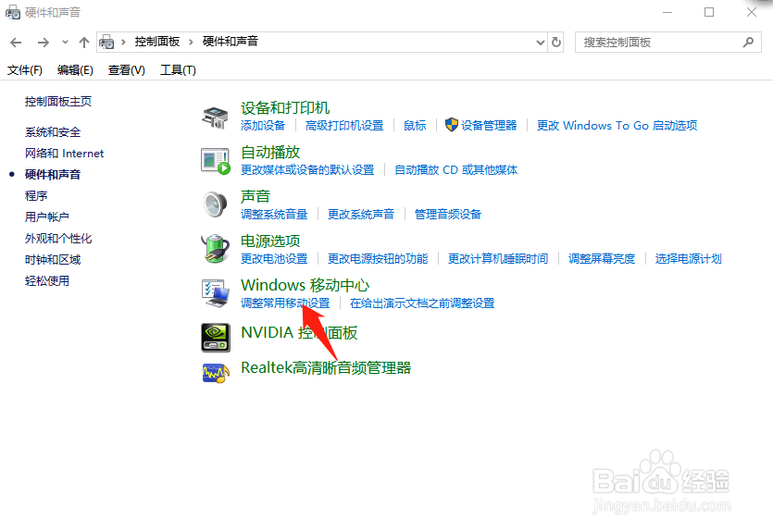Open 网络和 Internet in sidebar
This screenshot has width=773, height=532.
(64, 154)
